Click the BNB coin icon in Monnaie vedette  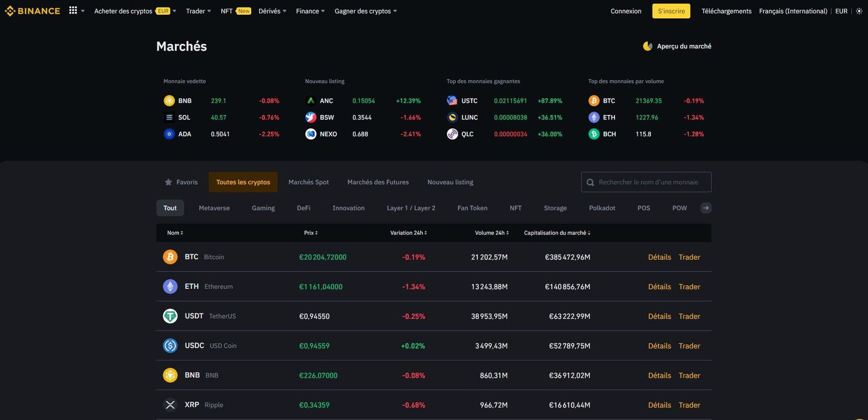[169, 101]
